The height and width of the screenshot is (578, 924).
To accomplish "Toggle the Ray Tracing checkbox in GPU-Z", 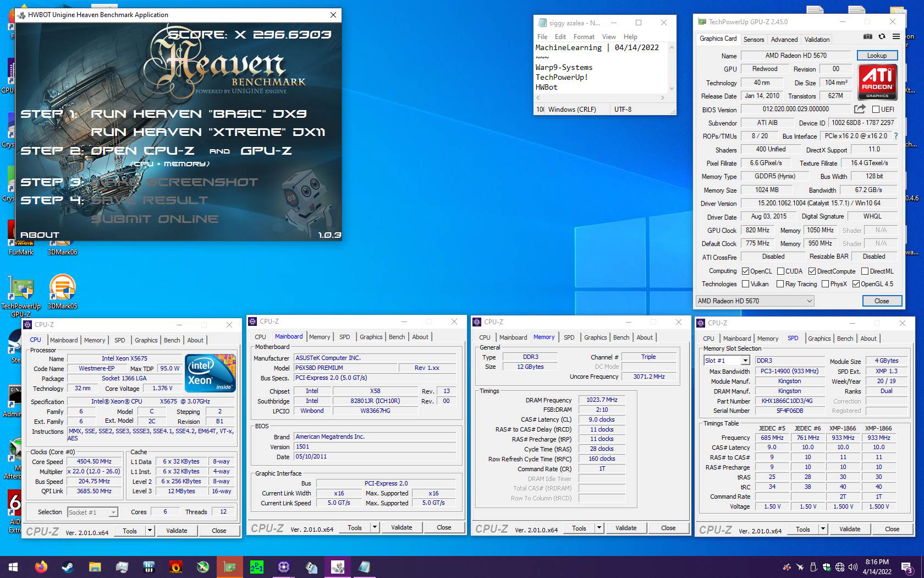I will pos(780,284).
